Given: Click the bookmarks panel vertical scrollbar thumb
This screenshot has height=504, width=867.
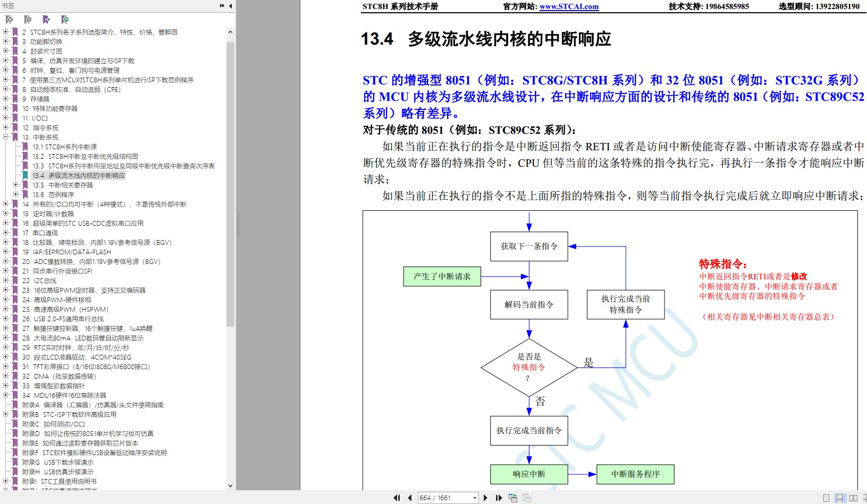Looking at the screenshot, I should pos(230,183).
